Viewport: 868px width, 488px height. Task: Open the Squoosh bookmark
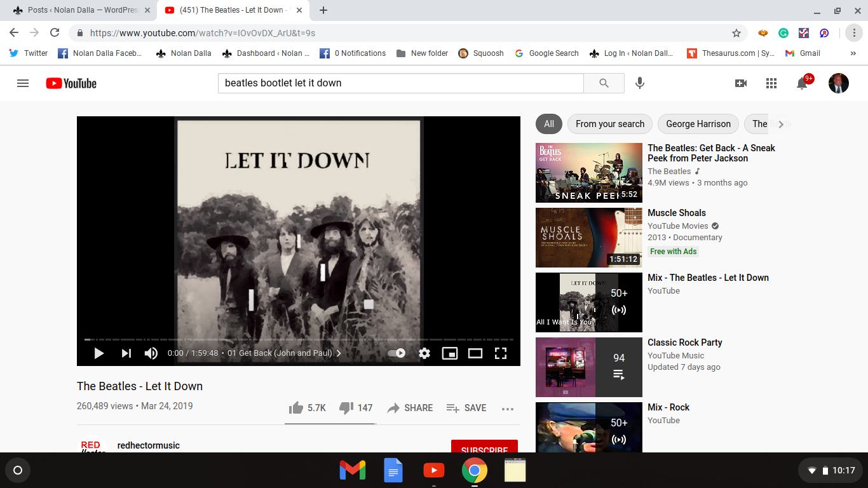tap(481, 53)
